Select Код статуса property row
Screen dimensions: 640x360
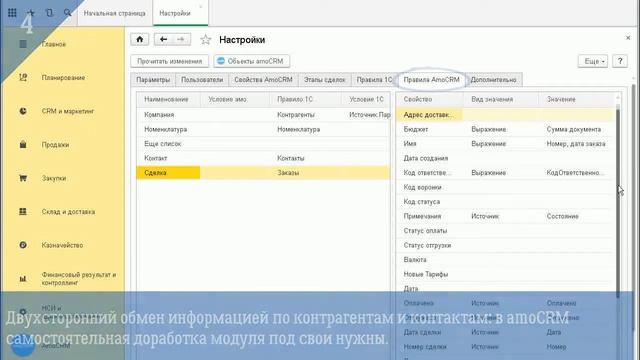pos(505,202)
